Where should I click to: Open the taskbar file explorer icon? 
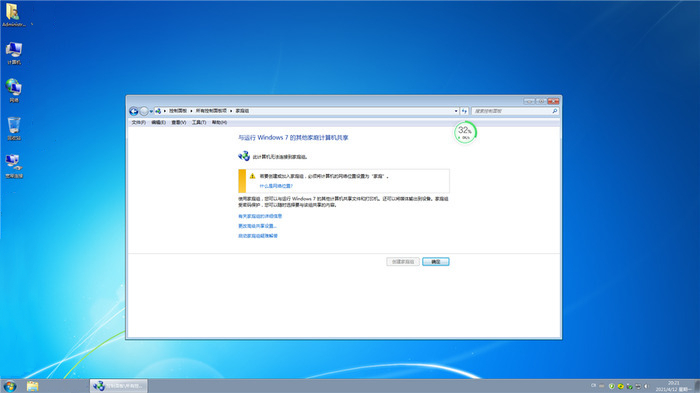tap(32, 386)
